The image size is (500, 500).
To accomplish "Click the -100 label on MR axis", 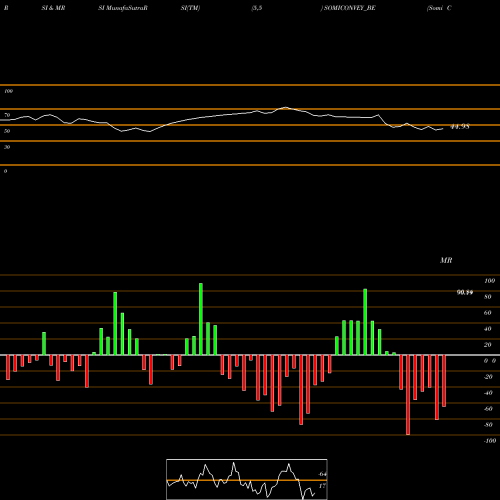I will click(490, 441).
